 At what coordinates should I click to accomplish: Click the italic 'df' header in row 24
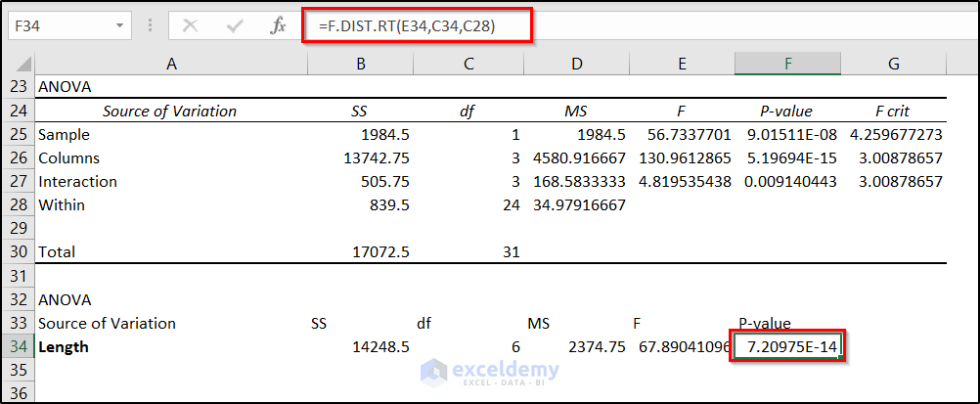coord(468,112)
